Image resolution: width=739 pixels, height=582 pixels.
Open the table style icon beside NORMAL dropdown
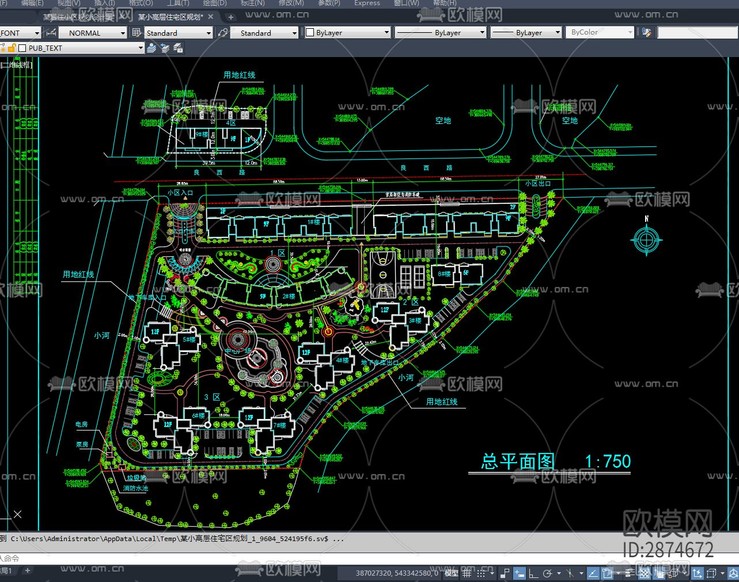136,33
